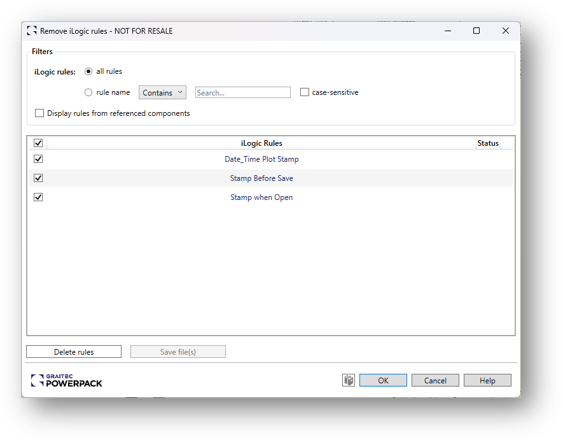Open the Help button
The image size is (563, 440).
pyautogui.click(x=487, y=380)
